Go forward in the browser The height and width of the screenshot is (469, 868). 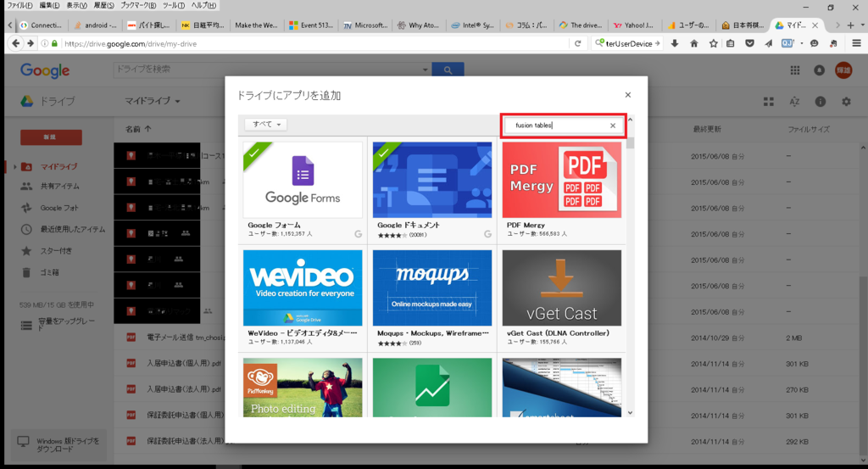point(31,43)
